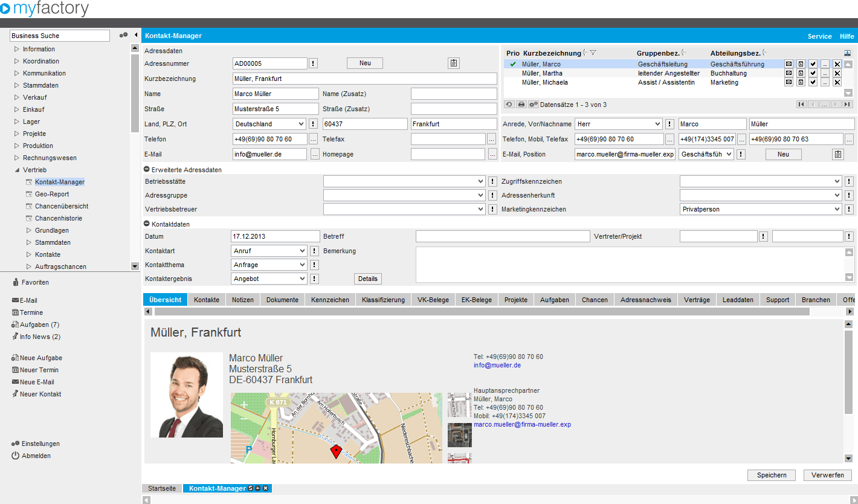Click Neue Aufgabe in the left panel
Viewport: 858px width, 504px height.
40,358
